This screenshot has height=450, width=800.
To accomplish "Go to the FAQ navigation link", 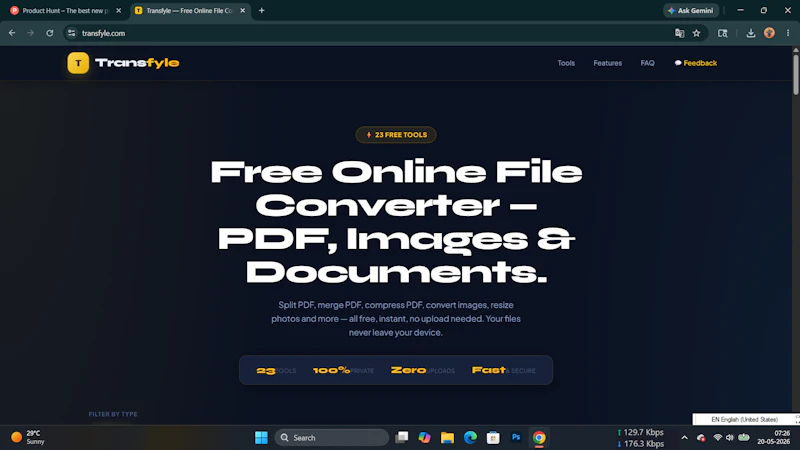I will [x=647, y=63].
